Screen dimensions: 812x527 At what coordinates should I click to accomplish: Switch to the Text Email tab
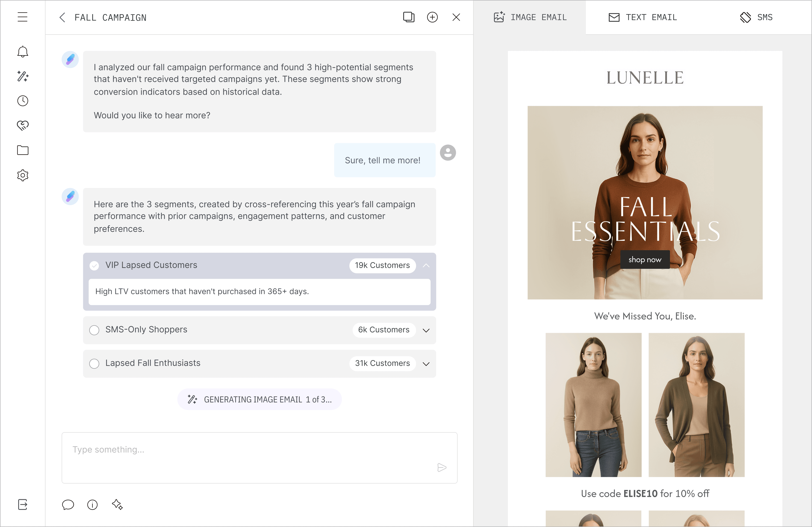[x=643, y=17]
